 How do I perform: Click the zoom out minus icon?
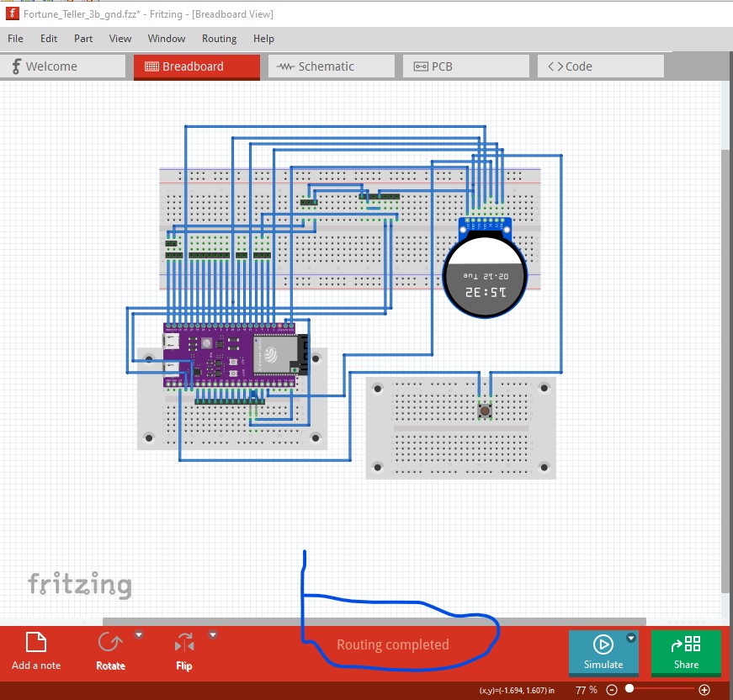coord(612,690)
